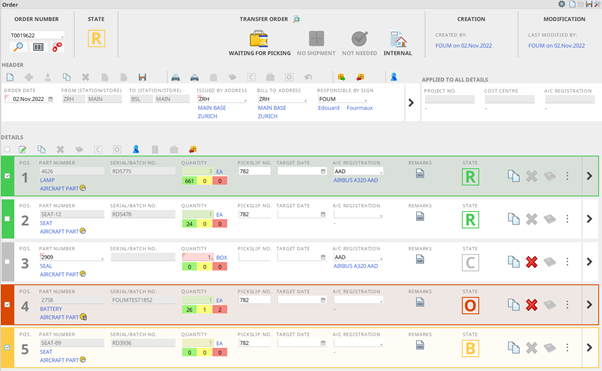
Task: Create new order from header toolbar
Action: (10, 77)
